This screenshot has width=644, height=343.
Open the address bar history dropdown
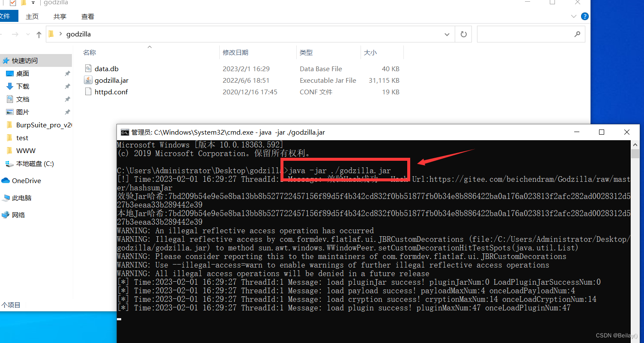[x=447, y=34]
